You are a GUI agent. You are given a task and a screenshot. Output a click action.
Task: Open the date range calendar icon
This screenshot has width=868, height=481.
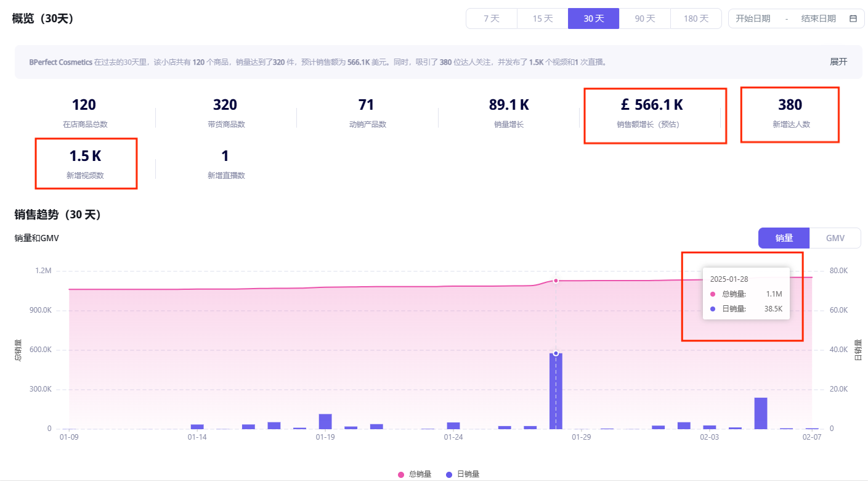[853, 18]
